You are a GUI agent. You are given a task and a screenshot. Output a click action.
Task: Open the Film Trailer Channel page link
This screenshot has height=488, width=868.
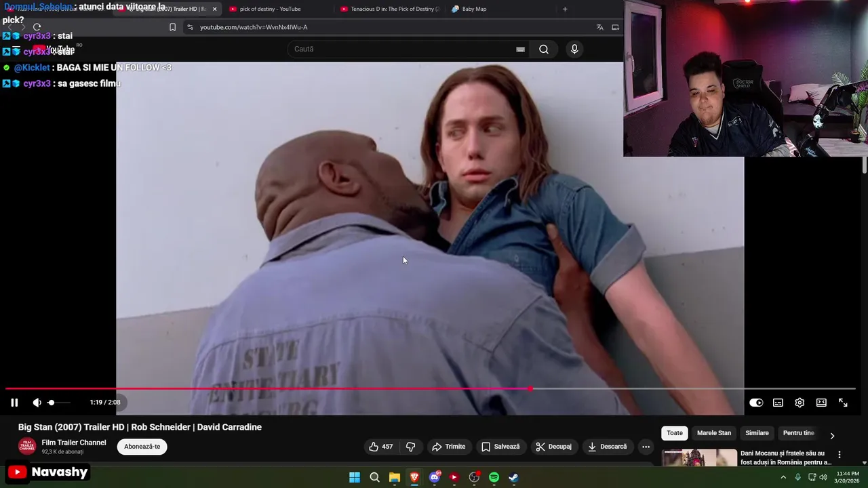(74, 443)
